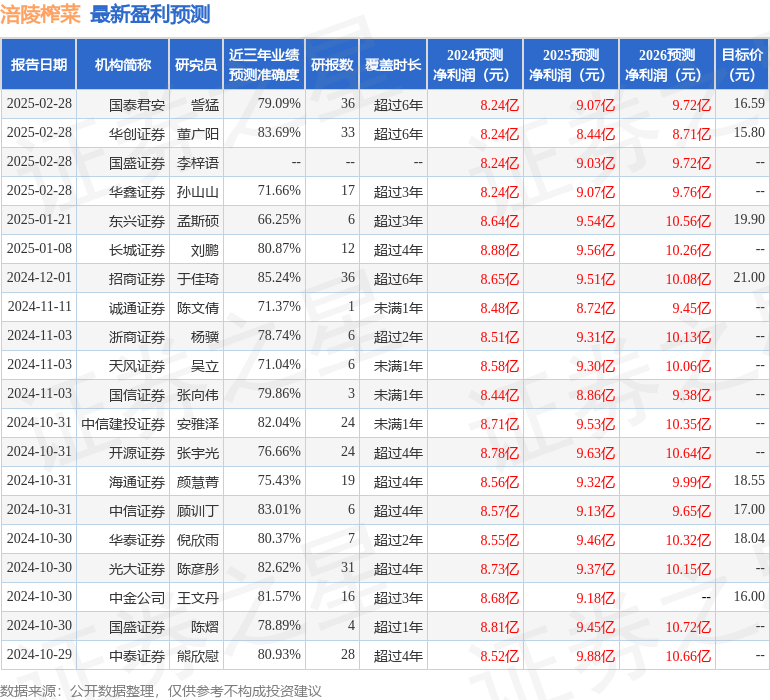Screen dimensions: 770x700
Task: Click the 10.72亿 forecast value cell
Action: coord(688,627)
